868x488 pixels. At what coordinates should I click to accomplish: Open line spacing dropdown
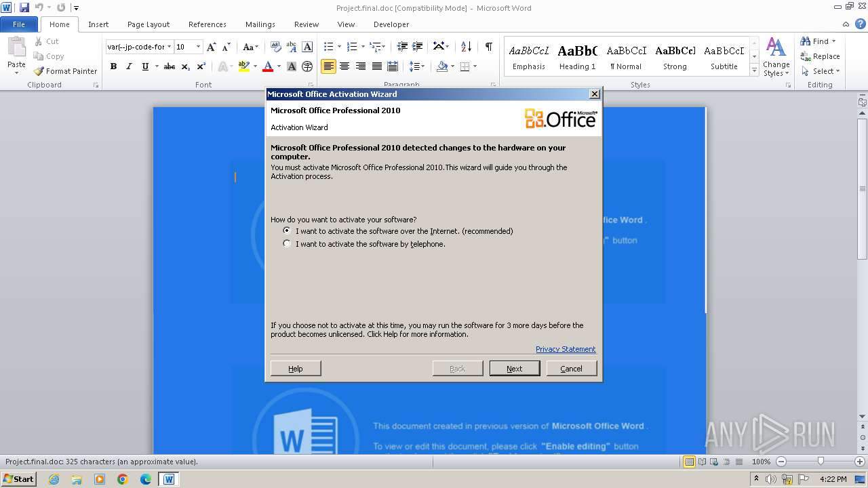click(417, 66)
